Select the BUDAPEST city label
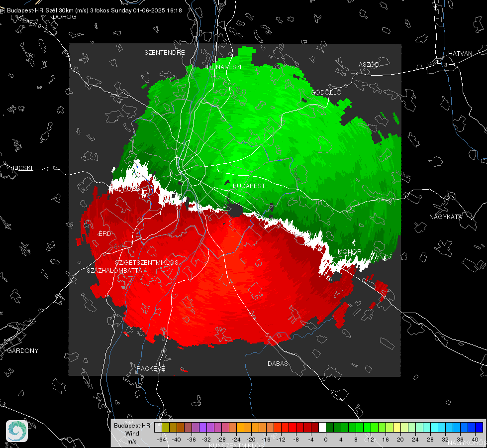This screenshot has height=448, width=487. point(249,186)
